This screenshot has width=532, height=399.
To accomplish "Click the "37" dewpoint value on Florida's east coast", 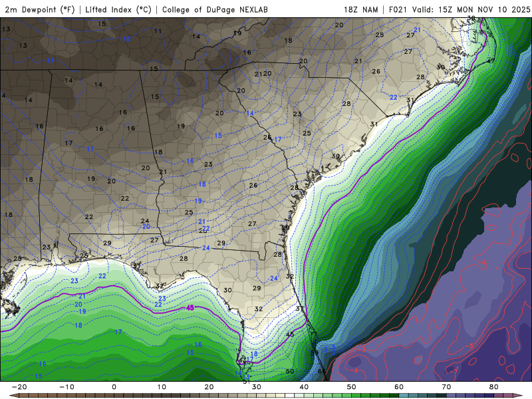I will [300, 309].
